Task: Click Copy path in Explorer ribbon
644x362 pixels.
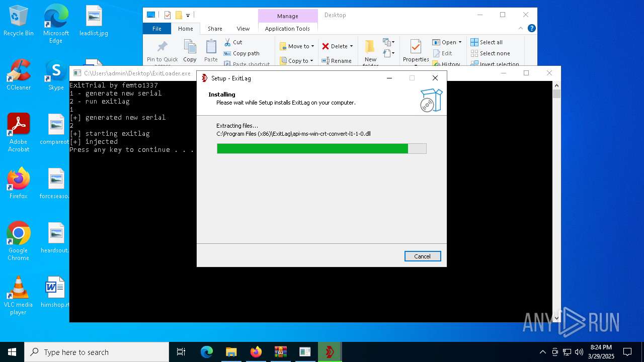Action: (242, 53)
